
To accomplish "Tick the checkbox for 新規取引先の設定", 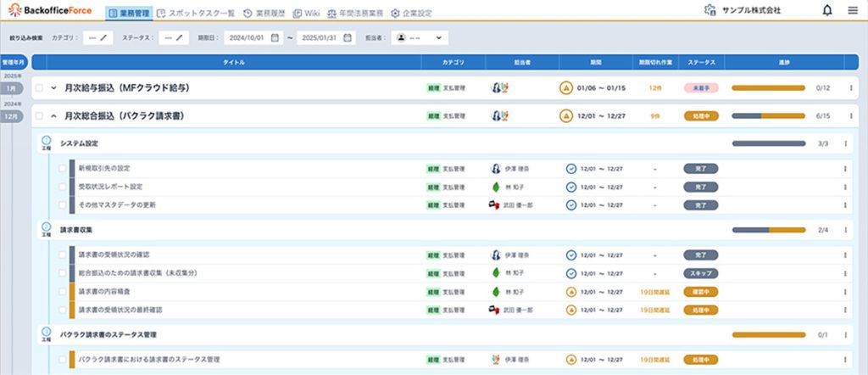I will coord(62,169).
